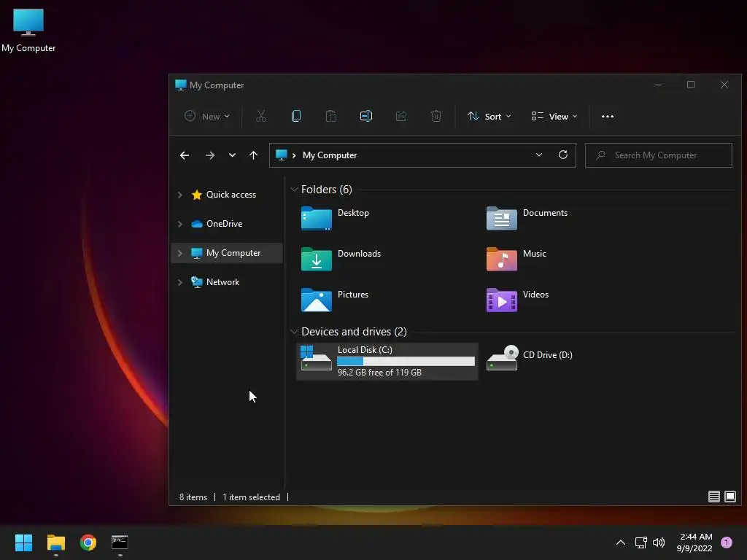This screenshot has width=747, height=560.
Task: Select Quick access in navigation pane
Action: point(231,195)
